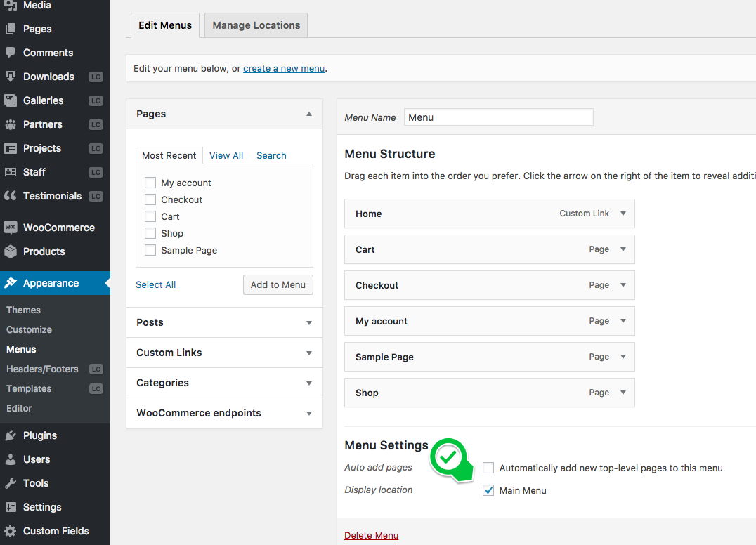The image size is (756, 545).
Task: Click the Products box icon
Action: (11, 251)
